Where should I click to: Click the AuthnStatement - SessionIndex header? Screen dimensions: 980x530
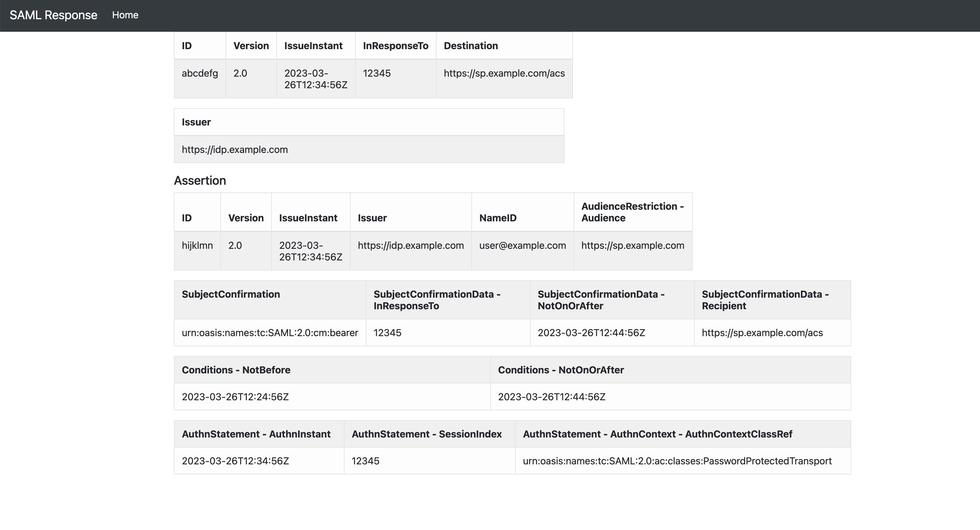pos(430,434)
